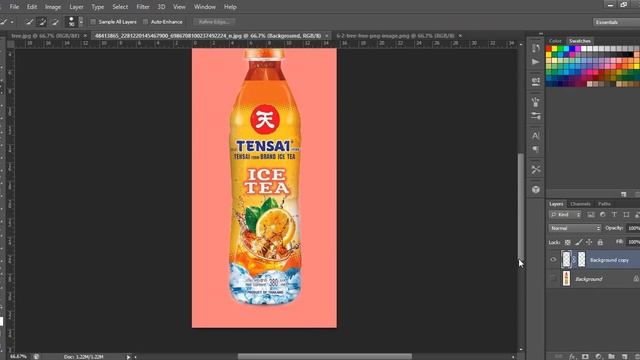This screenshot has height=360, width=640.
Task: Toggle lock position icon
Action: click(x=589, y=242)
